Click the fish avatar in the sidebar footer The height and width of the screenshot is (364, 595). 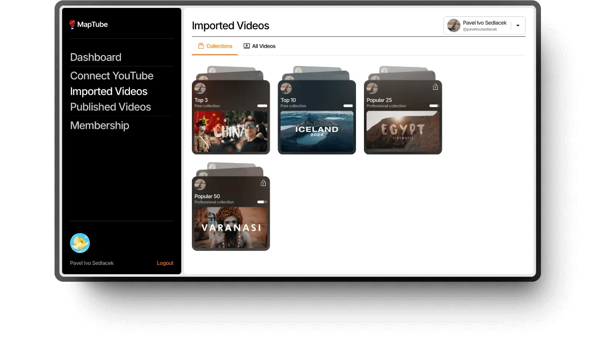pos(80,243)
